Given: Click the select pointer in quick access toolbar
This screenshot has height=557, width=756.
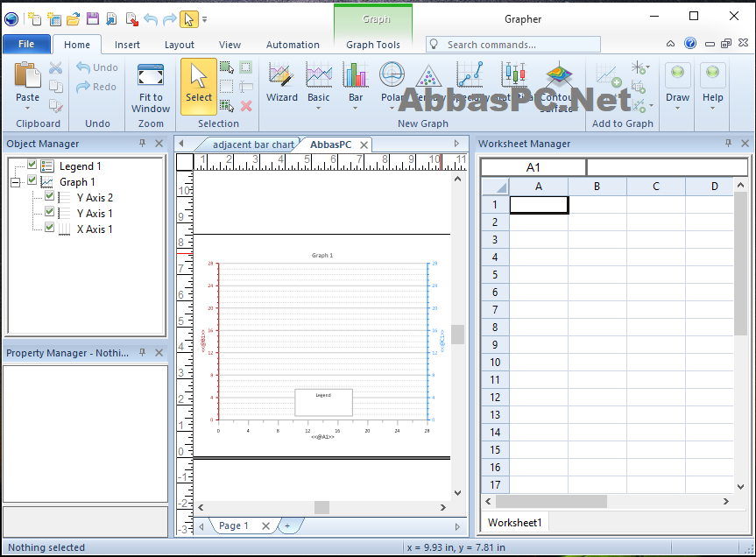Looking at the screenshot, I should (188, 18).
